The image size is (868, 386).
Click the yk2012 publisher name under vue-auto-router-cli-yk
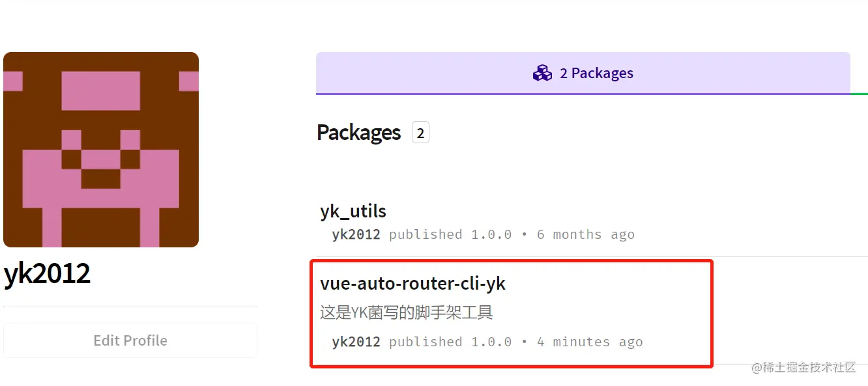(356, 342)
